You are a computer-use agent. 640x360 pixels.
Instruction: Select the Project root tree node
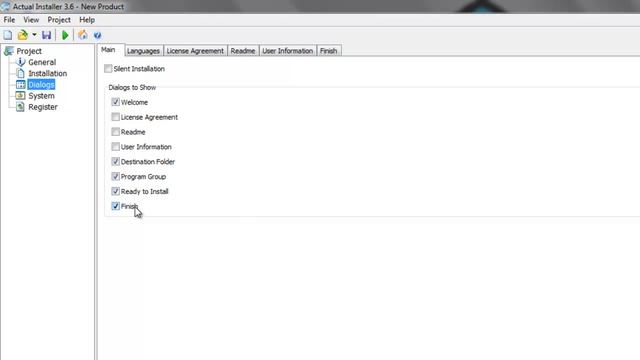click(29, 51)
